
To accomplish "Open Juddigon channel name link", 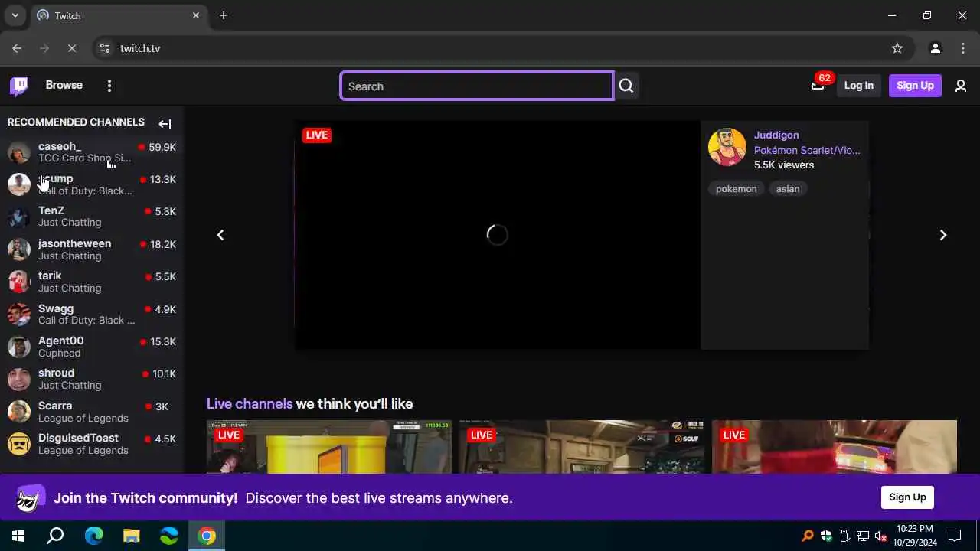I will pyautogui.click(x=776, y=135).
